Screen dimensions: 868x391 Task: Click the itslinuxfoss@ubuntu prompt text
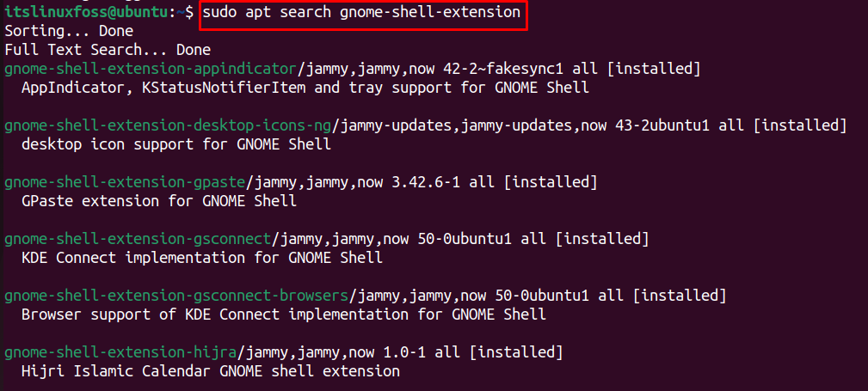(86, 12)
